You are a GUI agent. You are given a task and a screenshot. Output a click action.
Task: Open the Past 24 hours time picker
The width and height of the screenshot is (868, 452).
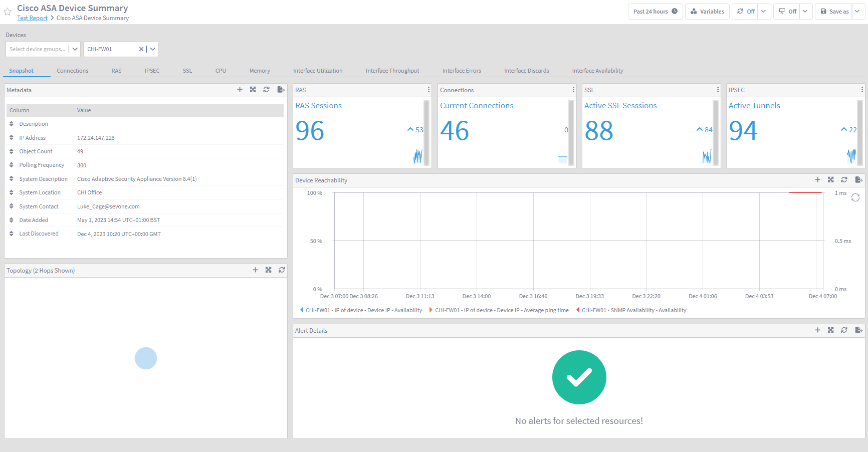tap(655, 12)
